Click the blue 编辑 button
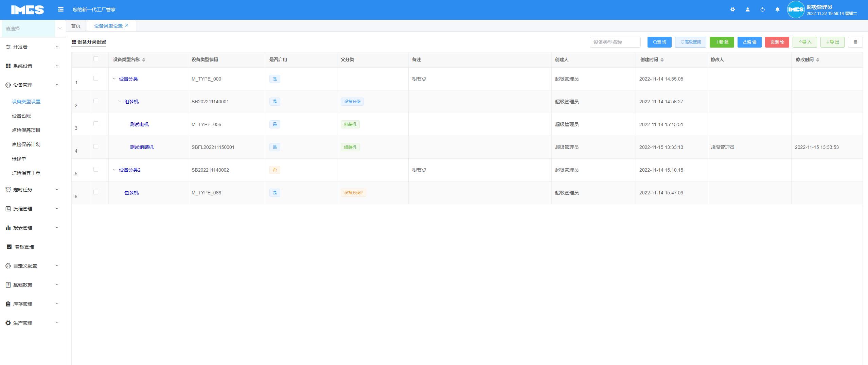The image size is (868, 365). pyautogui.click(x=749, y=42)
